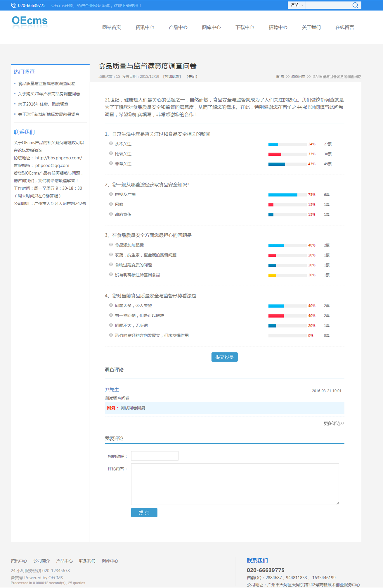Click the 提交投票 button
This screenshot has width=383, height=588.
pos(224,357)
